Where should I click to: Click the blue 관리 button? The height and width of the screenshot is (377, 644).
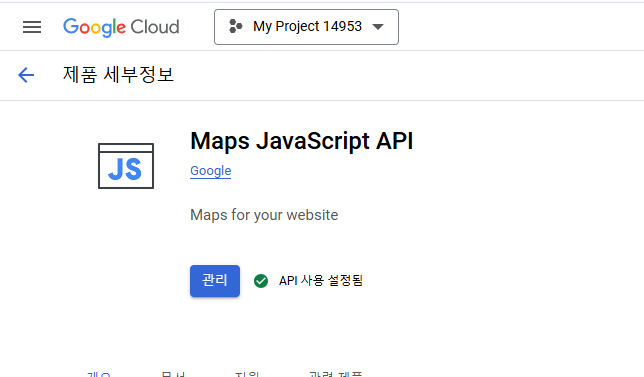coord(215,281)
